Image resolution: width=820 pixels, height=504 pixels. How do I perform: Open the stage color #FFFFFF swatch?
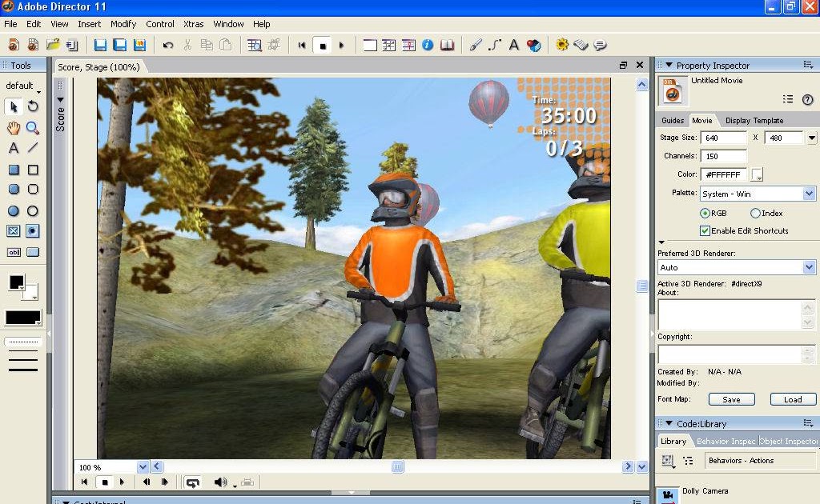pos(757,174)
